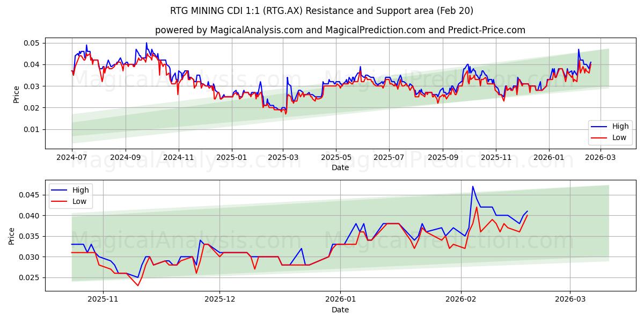This screenshot has width=644, height=322.
Task: Click the '2024-09' date label on the top chart
Action: (x=126, y=158)
